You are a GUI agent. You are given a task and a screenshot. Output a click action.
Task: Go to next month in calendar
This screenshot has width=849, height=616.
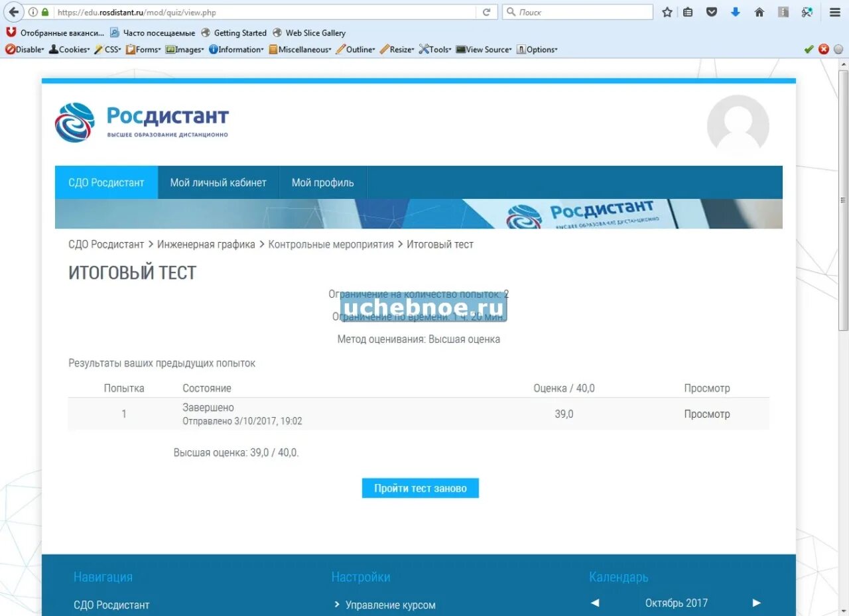(756, 603)
